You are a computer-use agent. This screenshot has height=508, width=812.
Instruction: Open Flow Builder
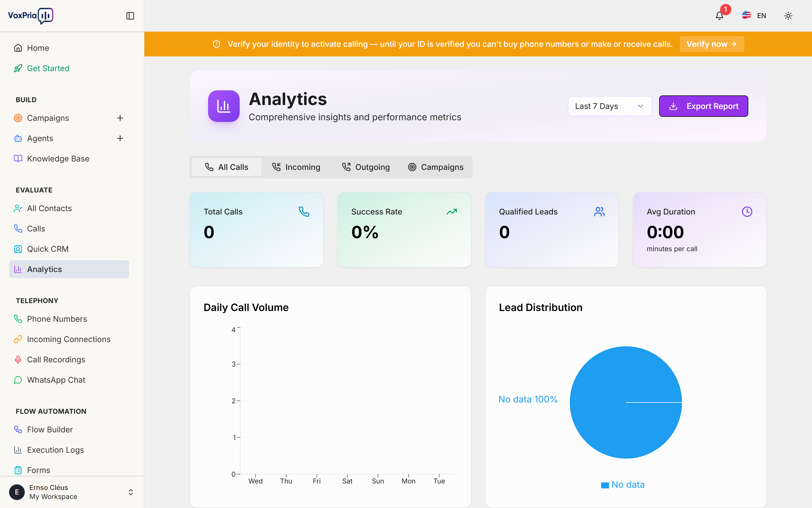[69, 430]
